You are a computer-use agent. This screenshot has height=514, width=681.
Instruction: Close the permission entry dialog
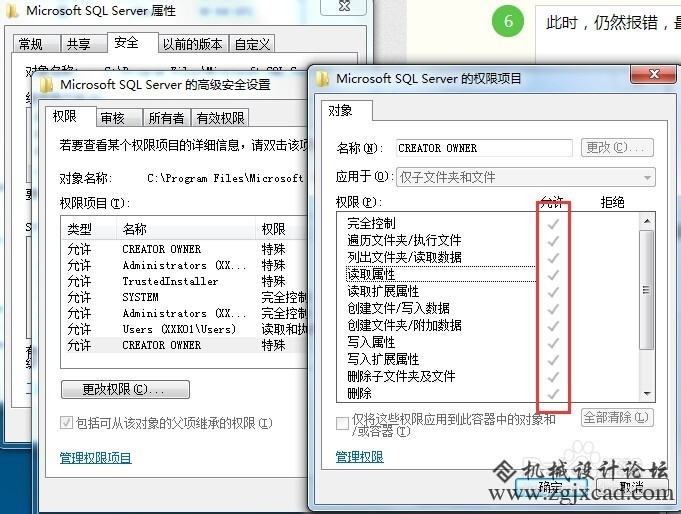[653, 74]
